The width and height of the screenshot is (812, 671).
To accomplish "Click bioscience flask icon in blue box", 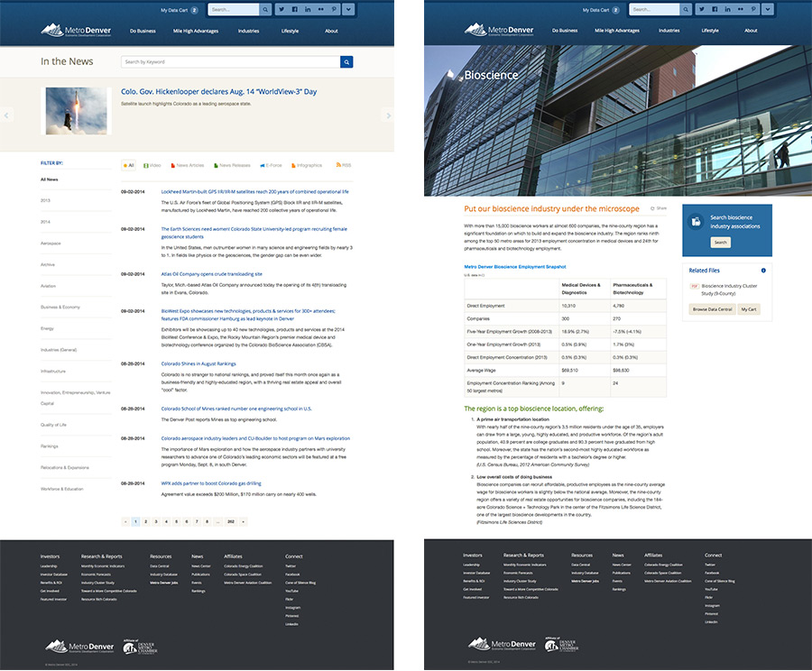I will click(x=696, y=222).
